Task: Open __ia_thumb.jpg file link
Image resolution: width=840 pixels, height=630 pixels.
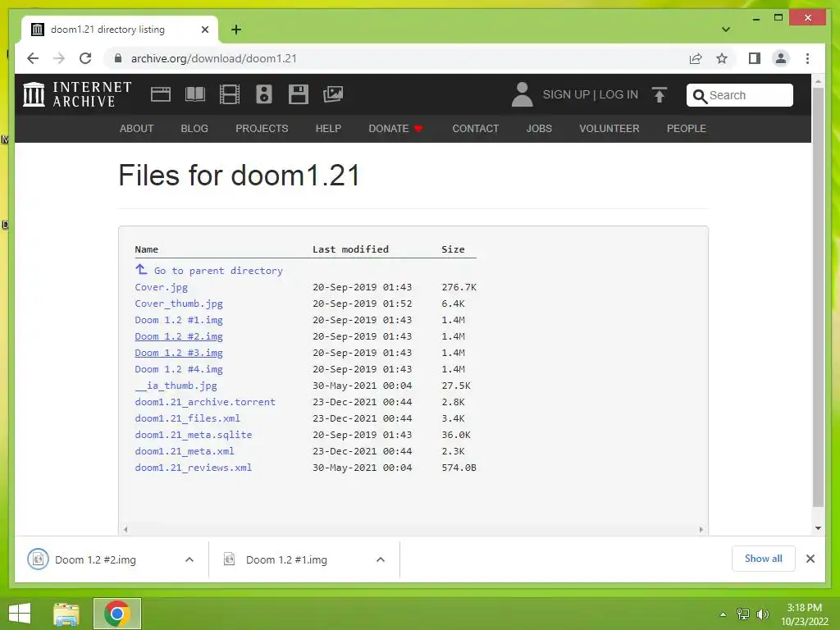Action: pos(176,386)
